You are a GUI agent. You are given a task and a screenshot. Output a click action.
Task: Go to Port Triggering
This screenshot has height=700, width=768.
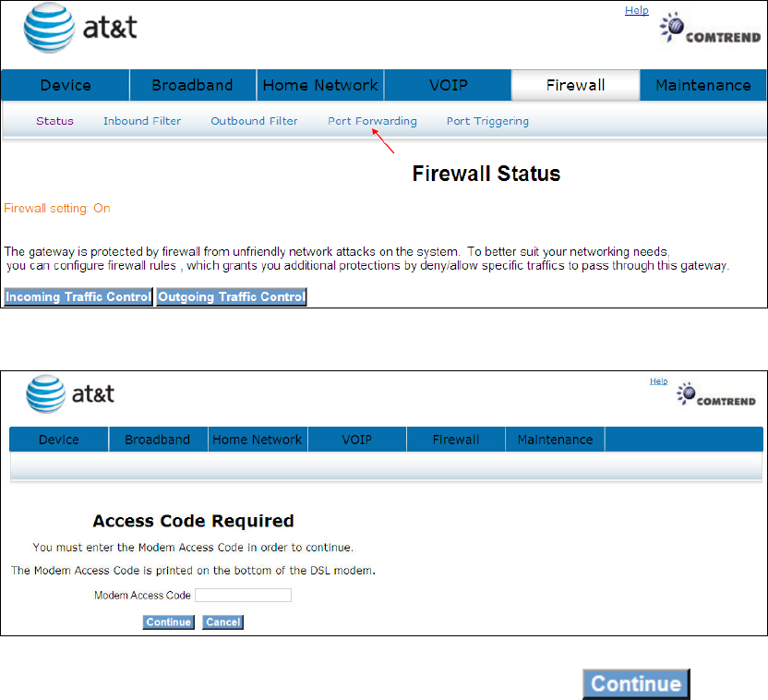[487, 121]
